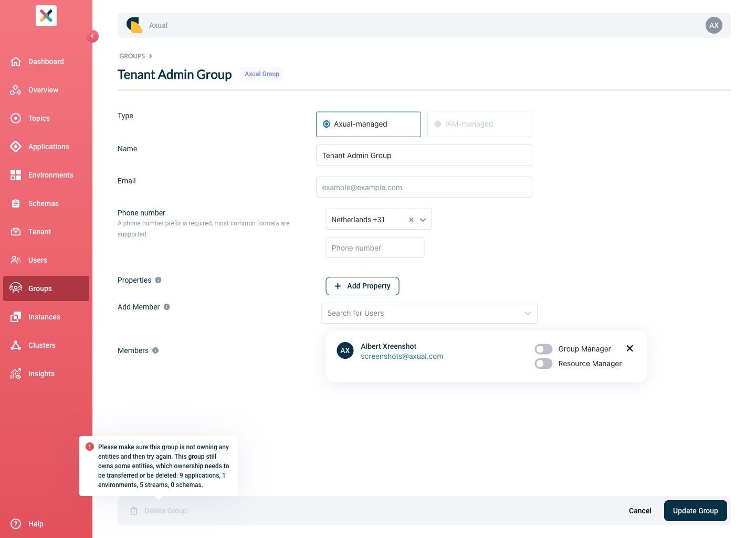
Task: Click the Add Member info icon
Action: (166, 307)
